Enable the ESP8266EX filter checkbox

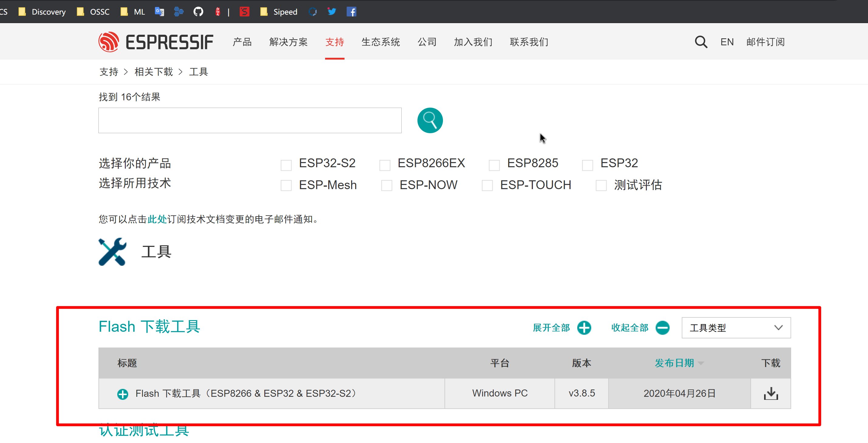point(384,165)
